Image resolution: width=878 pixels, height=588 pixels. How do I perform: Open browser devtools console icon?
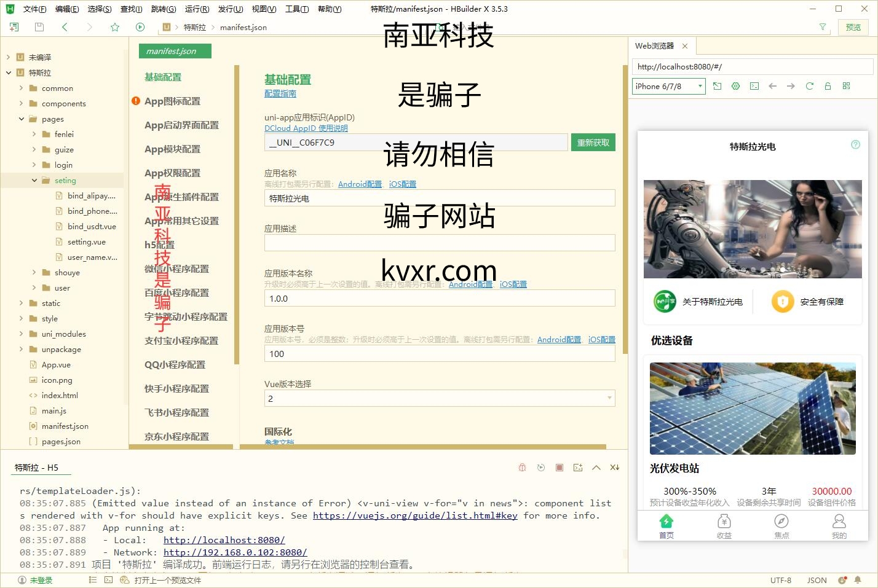click(754, 86)
